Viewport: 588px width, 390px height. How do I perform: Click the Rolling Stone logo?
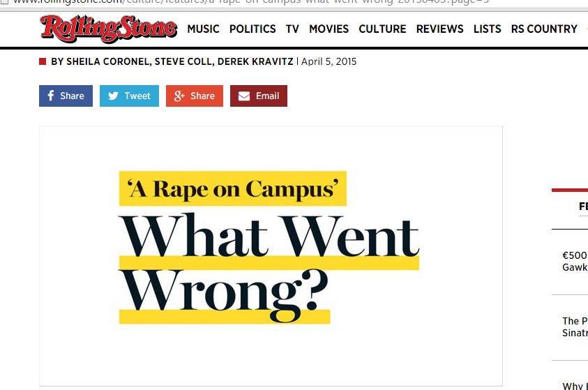pos(108,29)
